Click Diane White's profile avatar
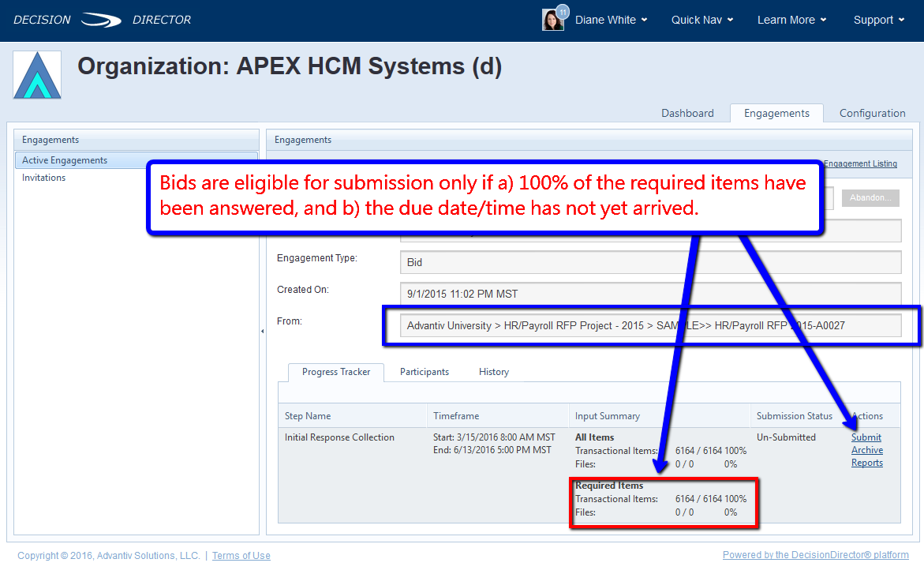 click(x=553, y=20)
